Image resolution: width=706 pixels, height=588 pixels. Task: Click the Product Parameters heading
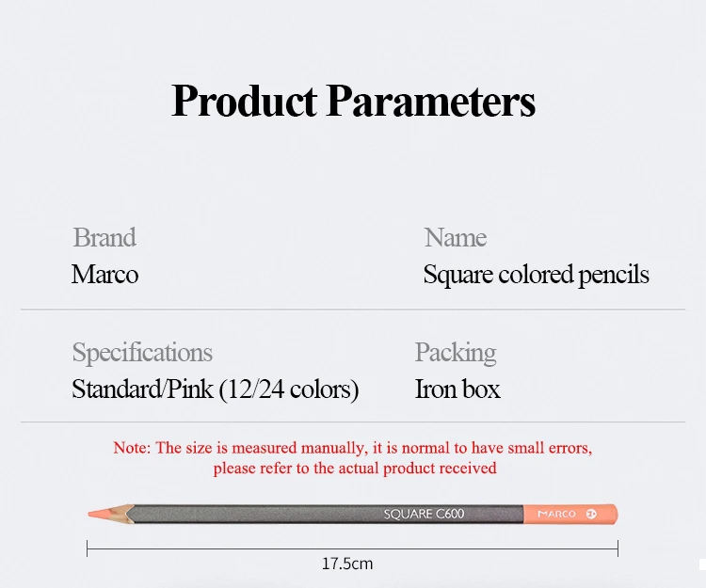point(353,102)
